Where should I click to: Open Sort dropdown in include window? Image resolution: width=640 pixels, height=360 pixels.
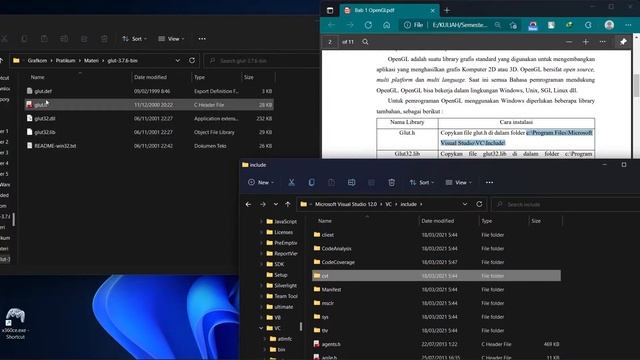pyautogui.click(x=422, y=182)
